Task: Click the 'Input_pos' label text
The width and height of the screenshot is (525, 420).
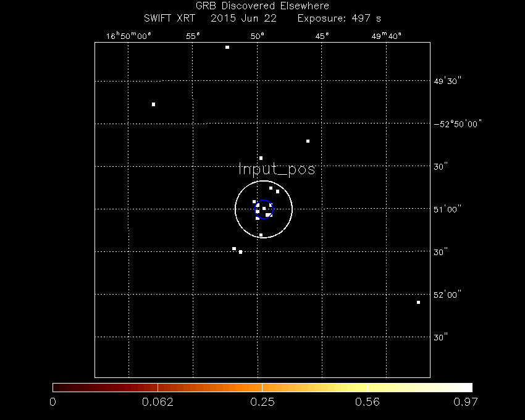Action: (x=276, y=169)
